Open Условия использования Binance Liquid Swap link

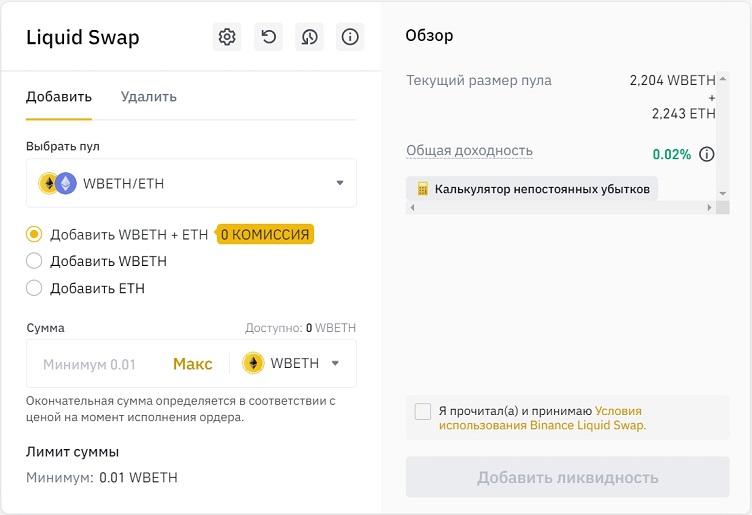[542, 418]
